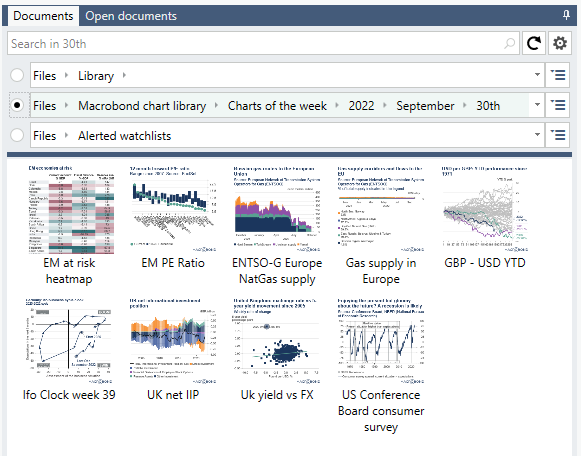This screenshot has height=456, width=581.
Task: Expand dropdown arrow on Alerted watchlists row
Action: pos(537,135)
